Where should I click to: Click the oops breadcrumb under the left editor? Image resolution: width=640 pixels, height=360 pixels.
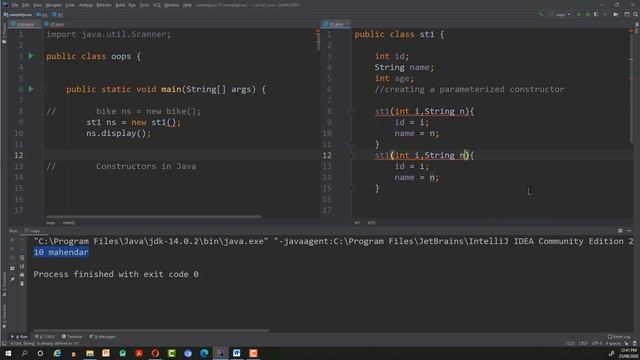point(51,223)
